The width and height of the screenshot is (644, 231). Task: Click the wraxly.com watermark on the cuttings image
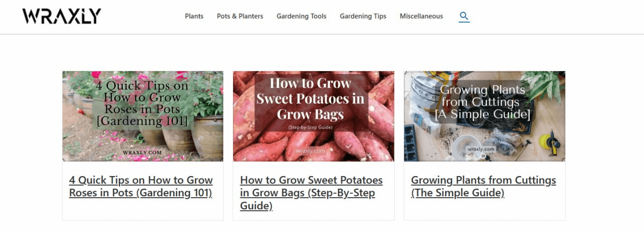pos(481,149)
